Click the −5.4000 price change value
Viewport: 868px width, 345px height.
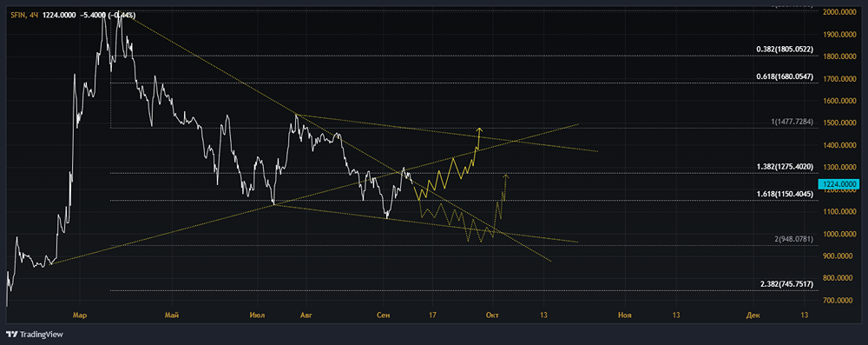tap(94, 15)
